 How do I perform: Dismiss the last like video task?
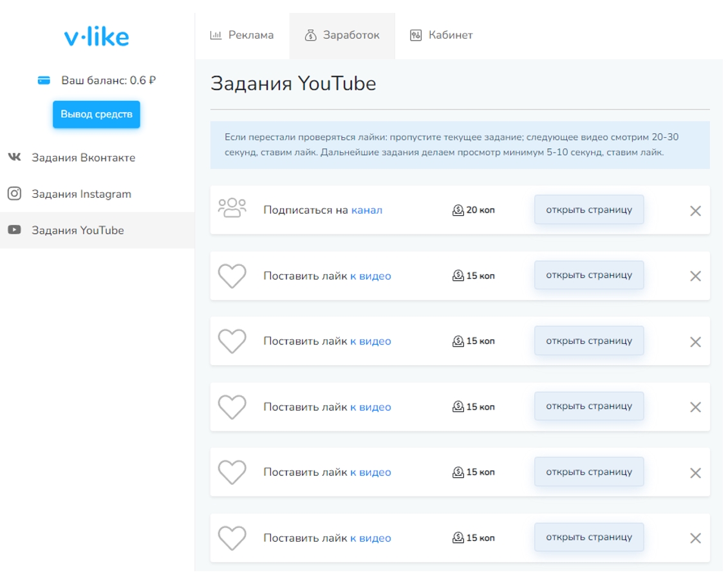tap(695, 538)
